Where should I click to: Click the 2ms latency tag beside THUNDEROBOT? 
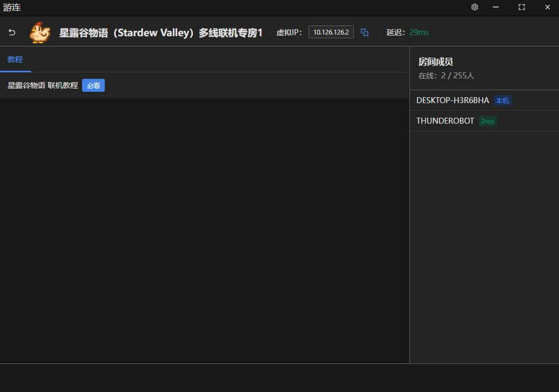tap(487, 121)
